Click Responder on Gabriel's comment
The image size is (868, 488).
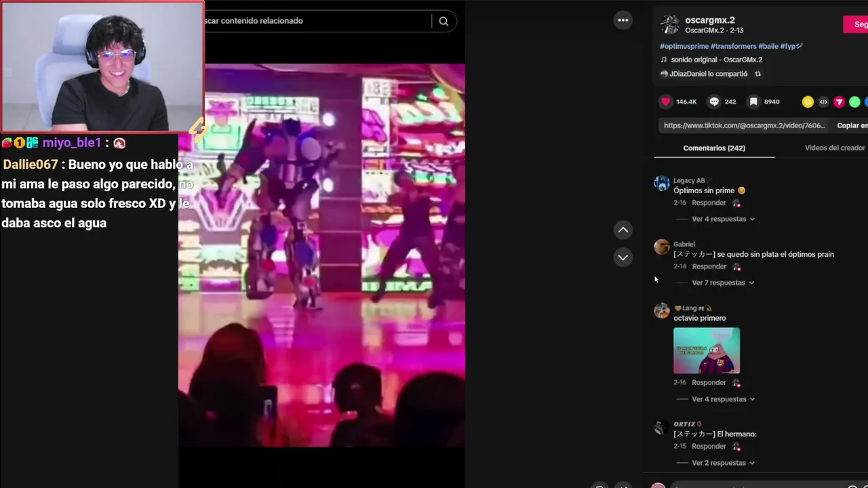pos(709,266)
